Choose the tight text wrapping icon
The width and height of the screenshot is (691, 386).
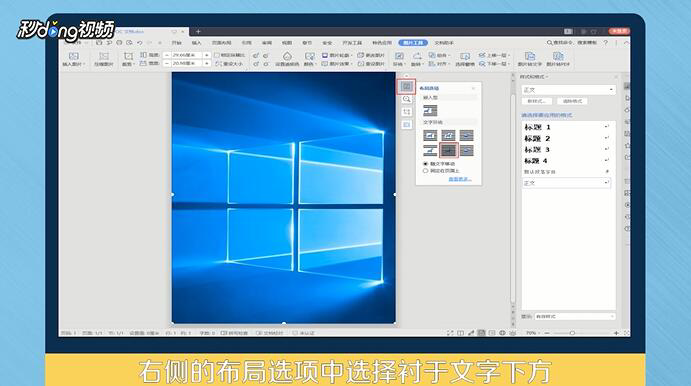point(448,135)
